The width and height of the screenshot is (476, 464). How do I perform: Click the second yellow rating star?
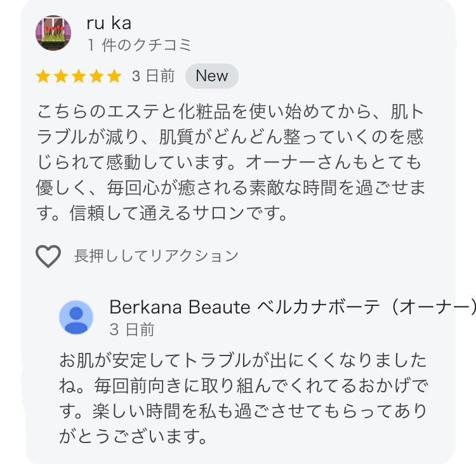[x=61, y=77]
